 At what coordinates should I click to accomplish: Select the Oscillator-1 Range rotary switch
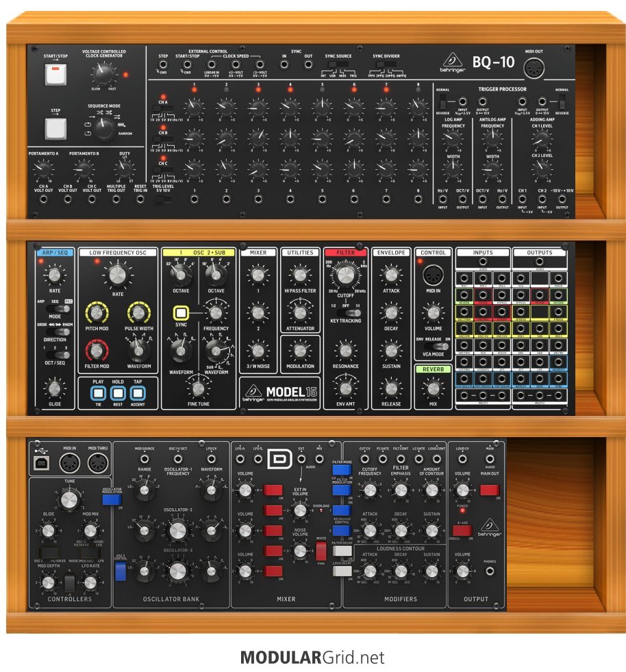[145, 489]
